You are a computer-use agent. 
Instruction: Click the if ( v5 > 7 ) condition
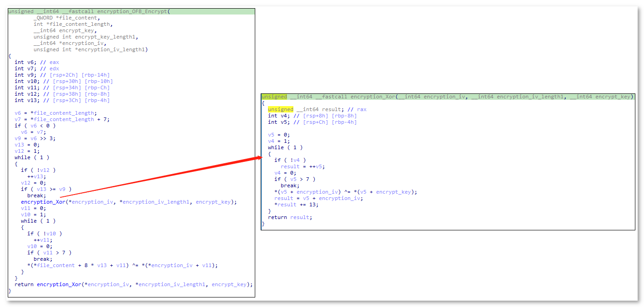[294, 179]
